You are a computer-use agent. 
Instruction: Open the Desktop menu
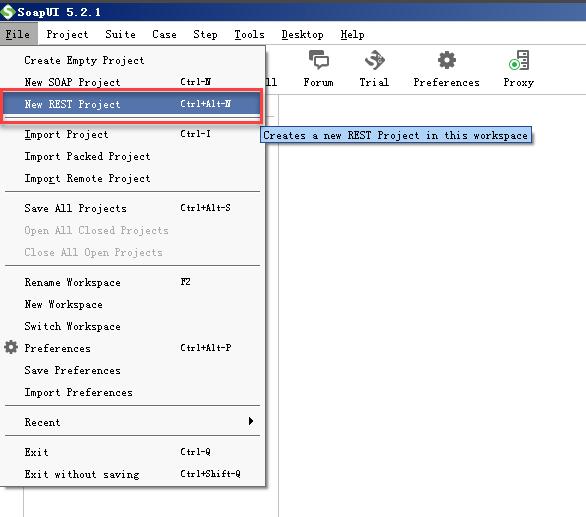(x=302, y=34)
